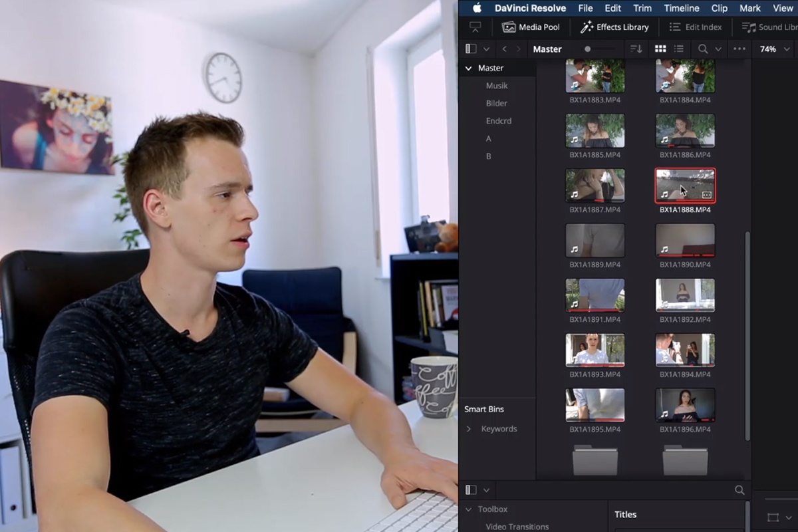Toggle the effects library sidebar icon

[x=471, y=490]
